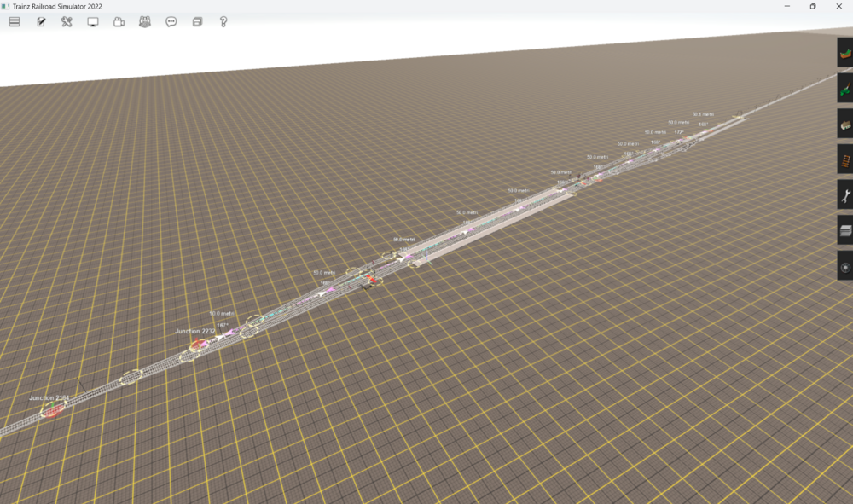Click the red Junction 2164 lever marker
Image resolution: width=853 pixels, height=504 pixels.
coord(52,411)
